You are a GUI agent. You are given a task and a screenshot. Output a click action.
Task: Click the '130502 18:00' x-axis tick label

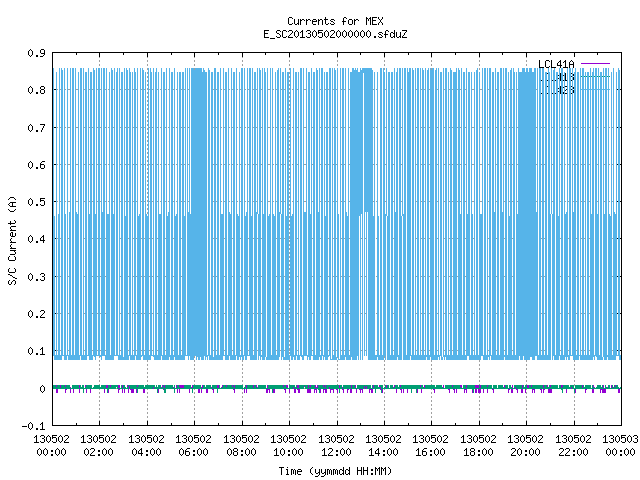478,446
